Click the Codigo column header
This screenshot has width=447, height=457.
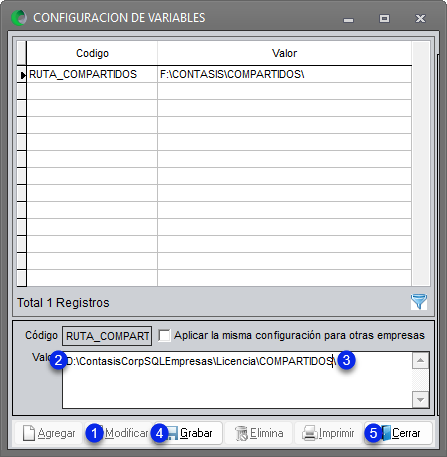[x=92, y=53]
